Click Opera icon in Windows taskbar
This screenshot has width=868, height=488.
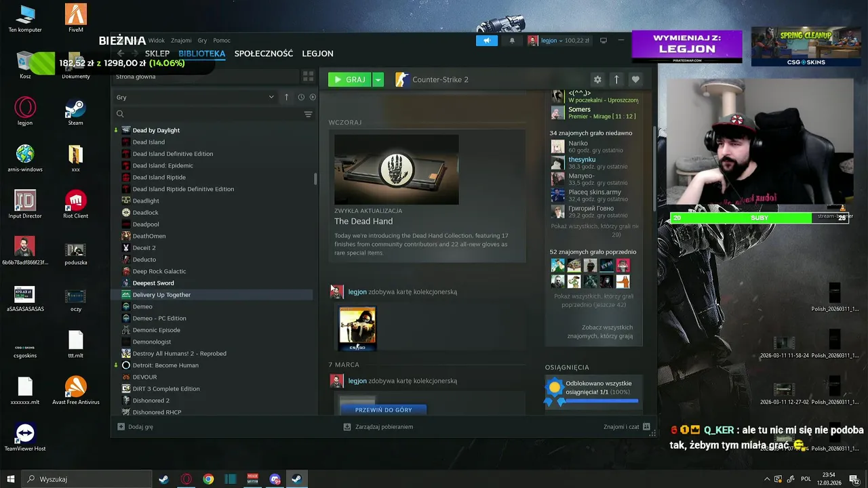point(186,479)
